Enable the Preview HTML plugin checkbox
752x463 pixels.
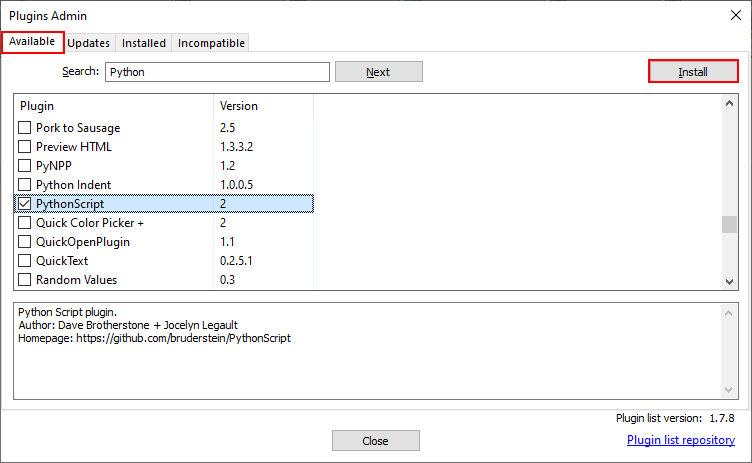pos(26,147)
